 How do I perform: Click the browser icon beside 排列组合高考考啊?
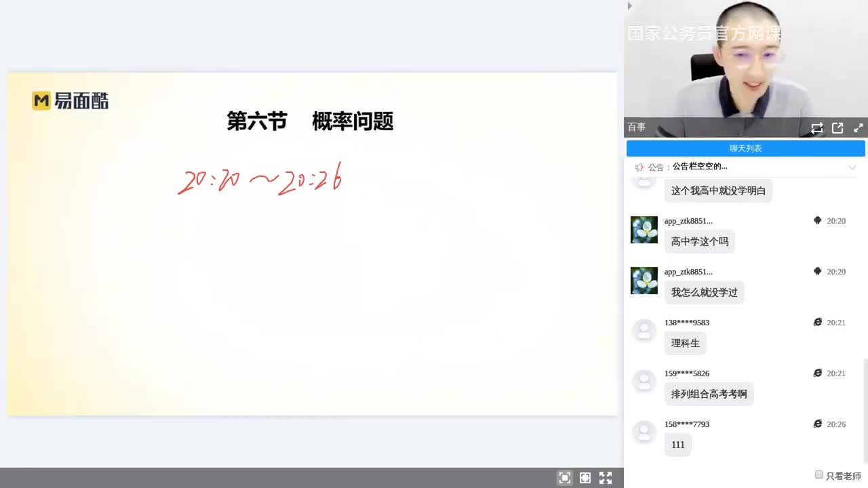click(817, 373)
